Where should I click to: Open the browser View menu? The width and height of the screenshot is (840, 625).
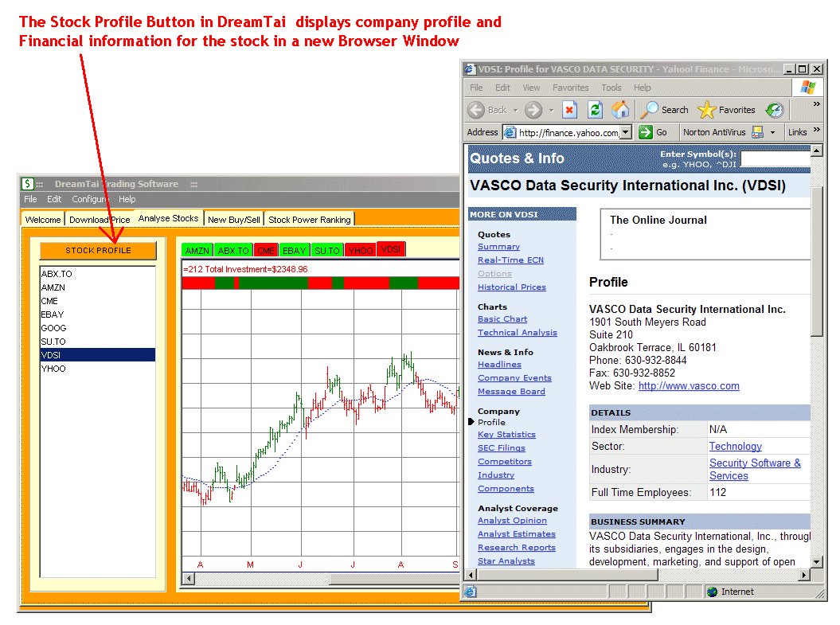531,88
